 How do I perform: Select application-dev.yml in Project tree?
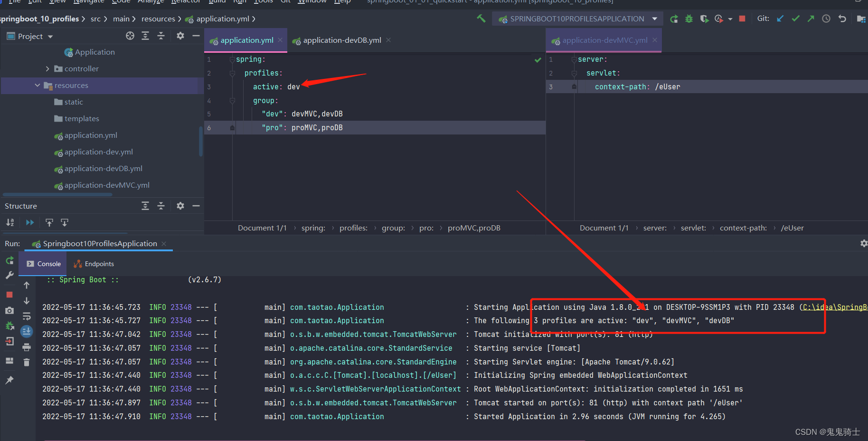[x=99, y=152]
